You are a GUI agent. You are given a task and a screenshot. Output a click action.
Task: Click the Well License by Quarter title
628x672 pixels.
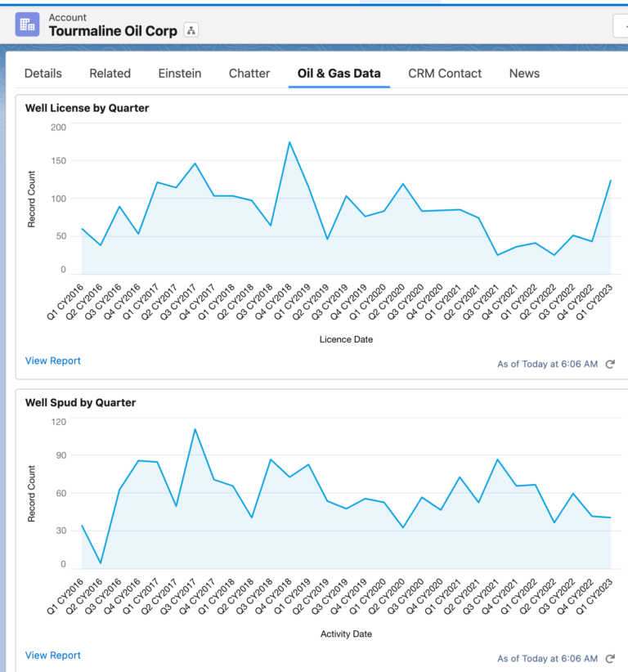click(87, 108)
